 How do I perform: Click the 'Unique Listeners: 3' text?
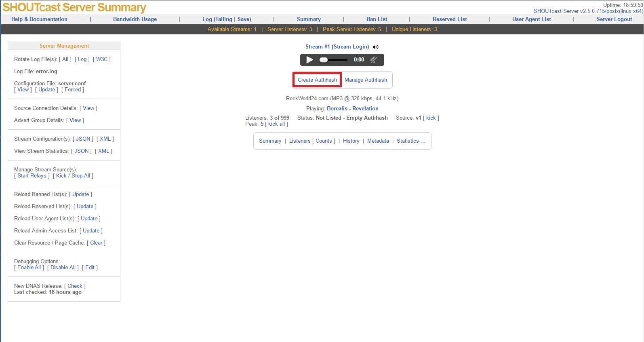click(x=415, y=29)
